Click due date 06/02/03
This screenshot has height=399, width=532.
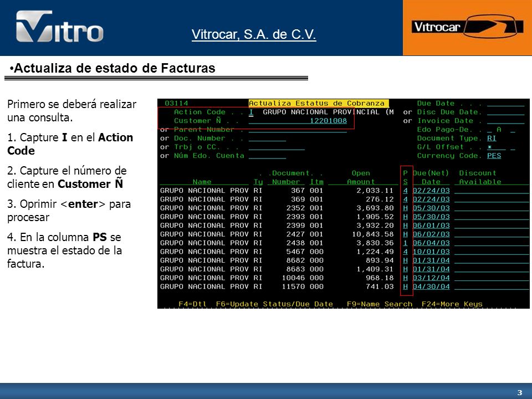431,234
